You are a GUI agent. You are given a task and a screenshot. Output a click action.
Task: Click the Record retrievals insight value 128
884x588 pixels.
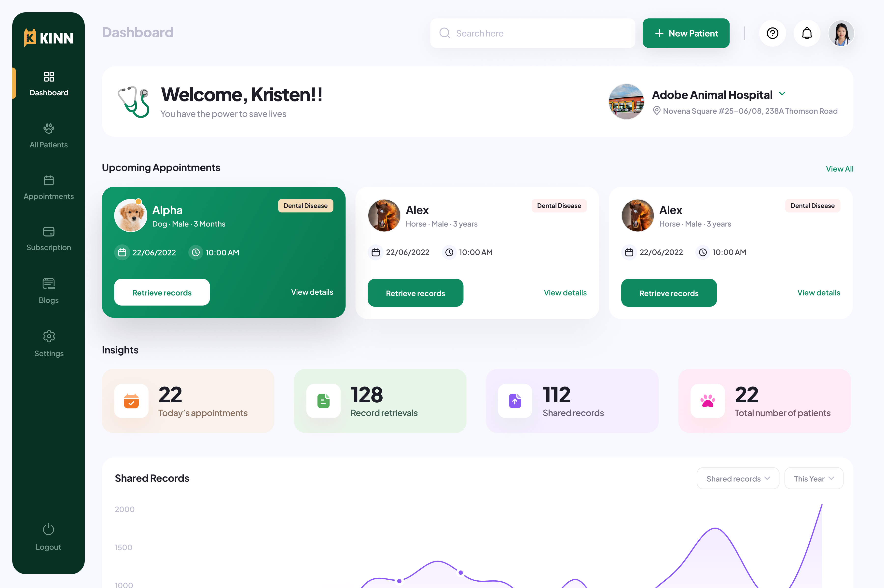[x=367, y=394]
